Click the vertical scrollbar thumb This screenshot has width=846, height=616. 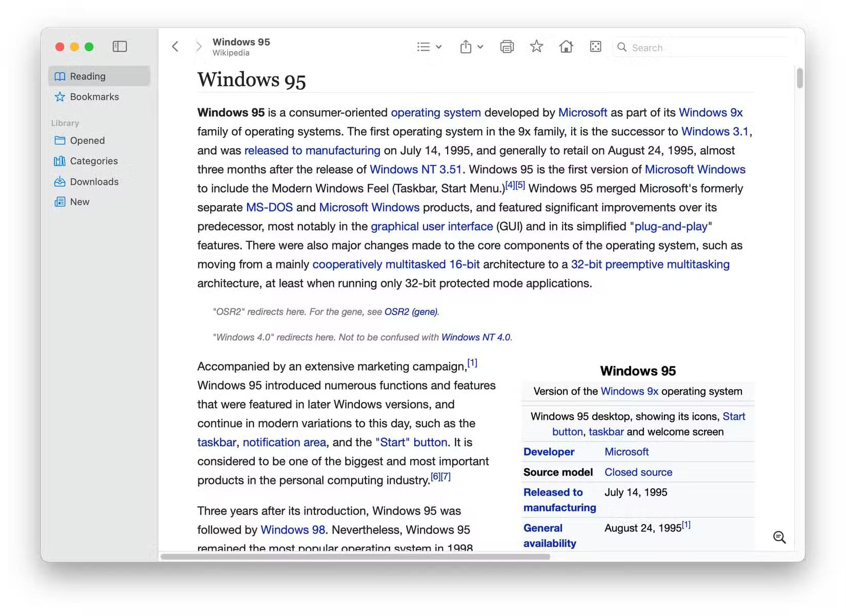[799, 78]
